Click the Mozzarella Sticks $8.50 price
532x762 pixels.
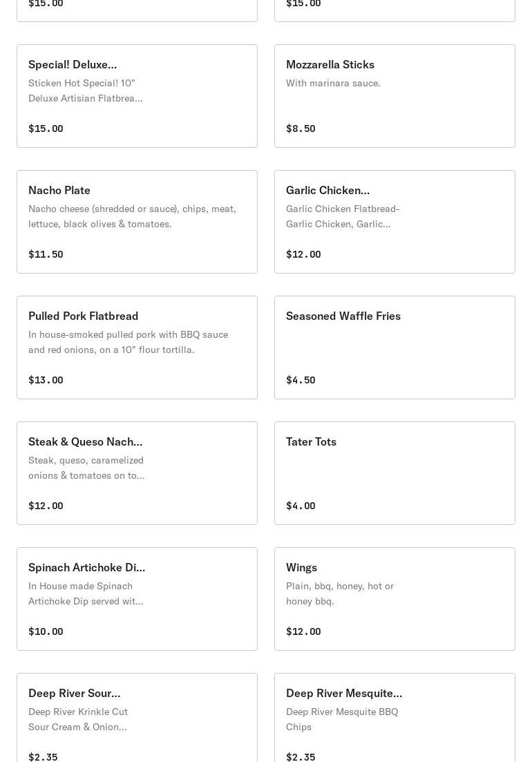coord(301,128)
